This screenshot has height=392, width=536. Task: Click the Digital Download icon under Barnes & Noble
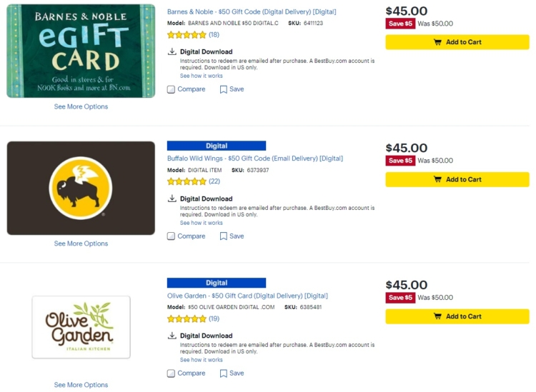coord(172,51)
